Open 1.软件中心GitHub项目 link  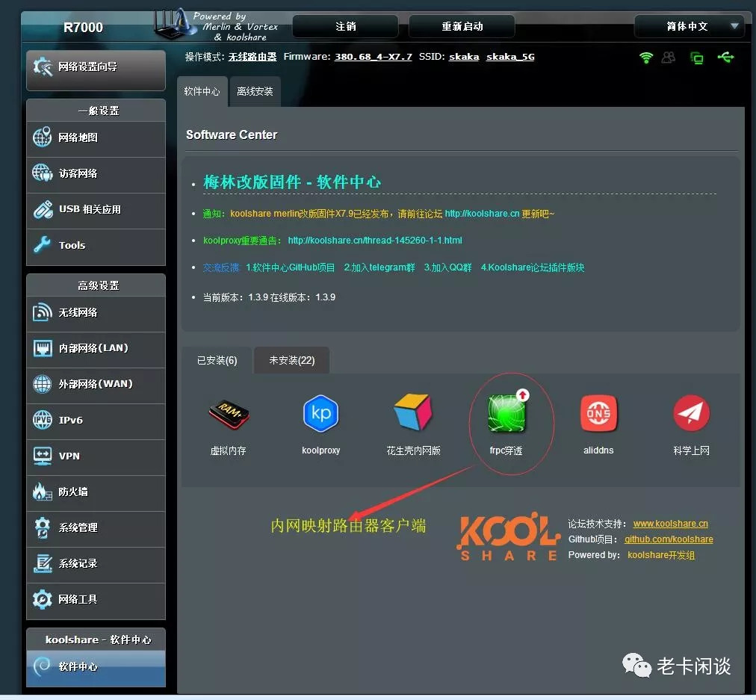coord(291,267)
